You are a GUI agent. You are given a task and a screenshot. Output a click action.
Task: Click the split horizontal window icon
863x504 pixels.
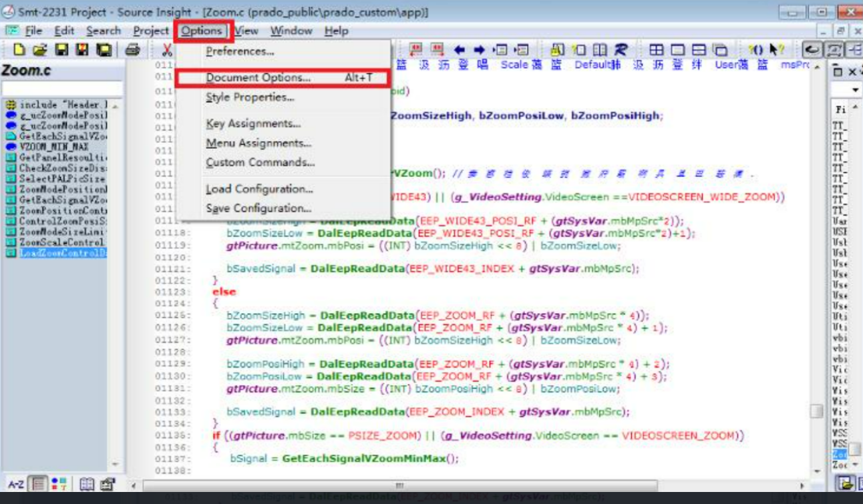pos(699,49)
